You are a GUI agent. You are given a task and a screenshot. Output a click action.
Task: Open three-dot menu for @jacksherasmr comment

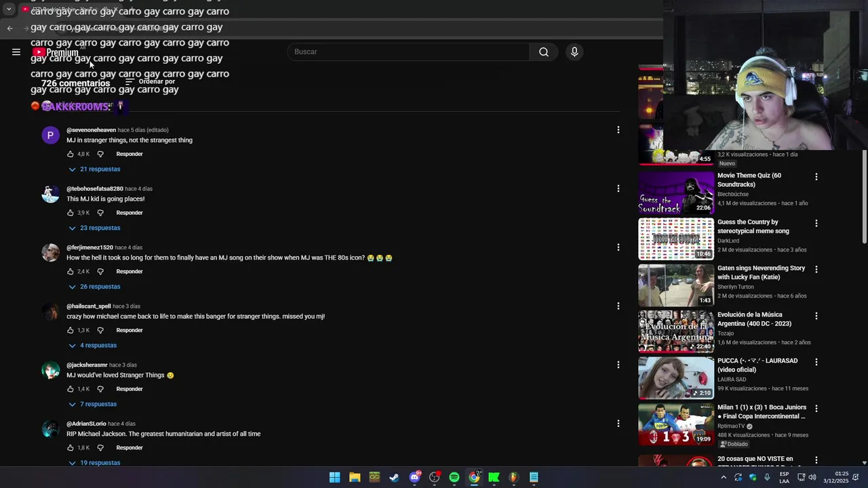coord(618,365)
